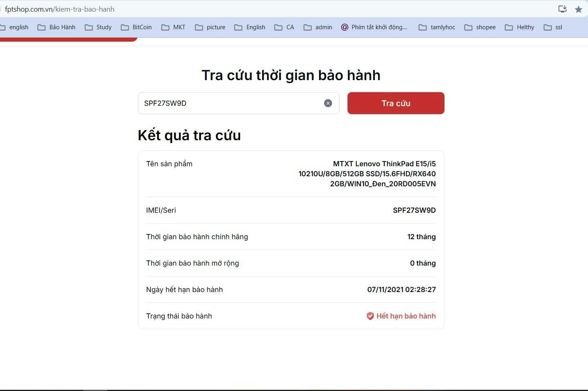Viewport: 588px width, 391px height.
Task: Open the shopee bookmark folder
Action: tap(480, 27)
